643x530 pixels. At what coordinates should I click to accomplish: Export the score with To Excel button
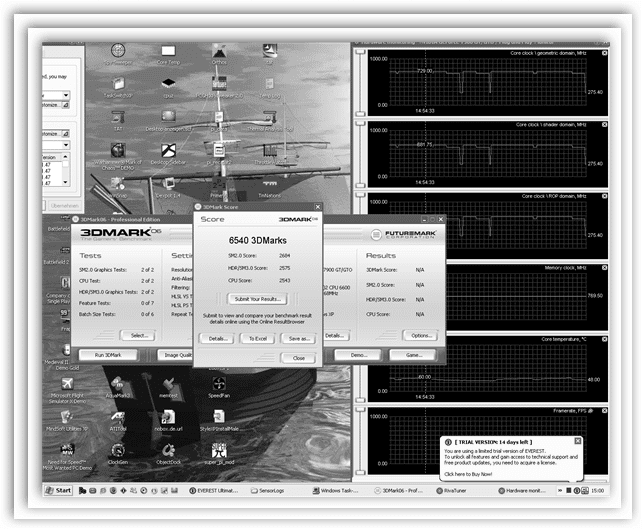point(258,338)
